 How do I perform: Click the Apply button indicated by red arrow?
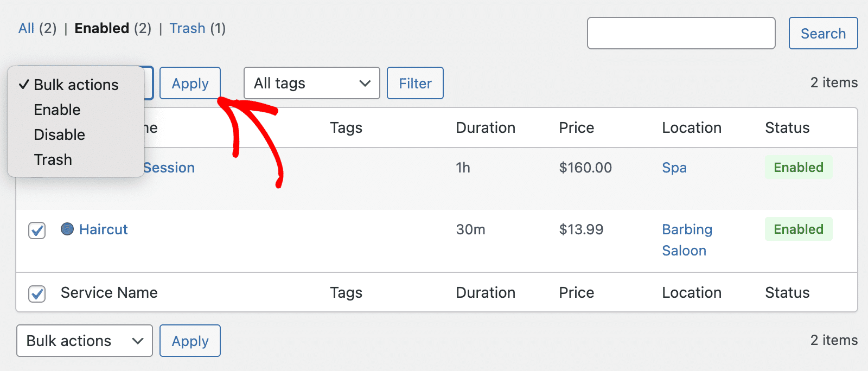190,83
